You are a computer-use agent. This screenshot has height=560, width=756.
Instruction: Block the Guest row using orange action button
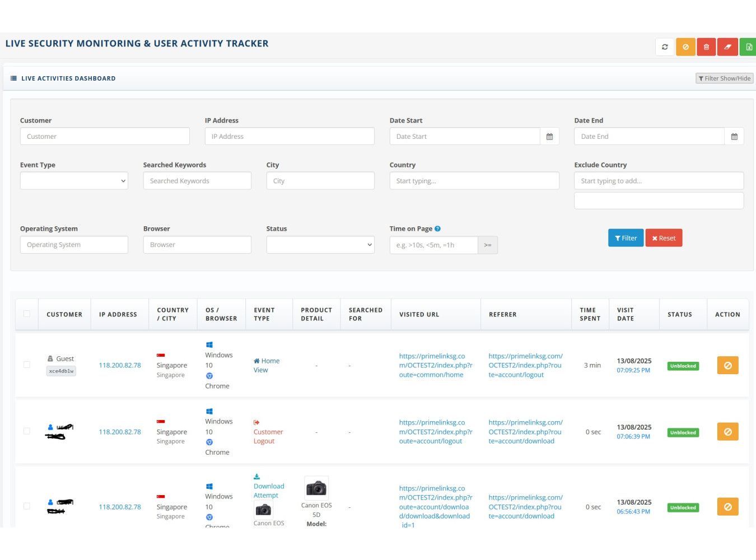pyautogui.click(x=727, y=366)
